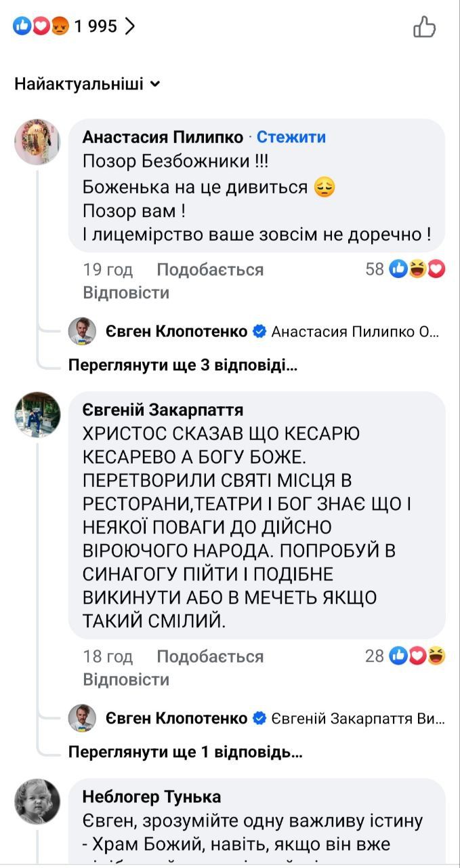Screen dimensions: 460x868
Task: Expand Переглянути ще 3 відповіді
Action: click(x=183, y=366)
